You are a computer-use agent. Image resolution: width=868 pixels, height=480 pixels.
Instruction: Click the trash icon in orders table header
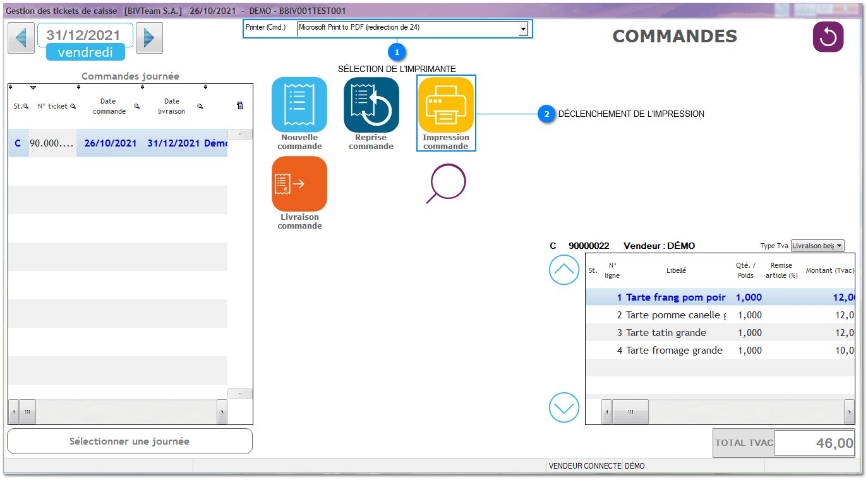pos(240,106)
